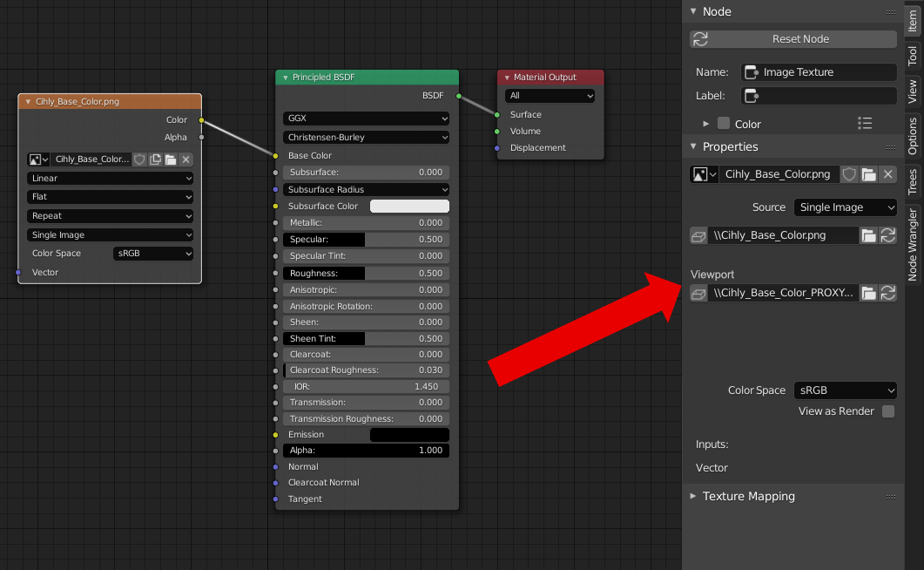
Task: Click the node Name field Image Texture
Action: pos(819,72)
